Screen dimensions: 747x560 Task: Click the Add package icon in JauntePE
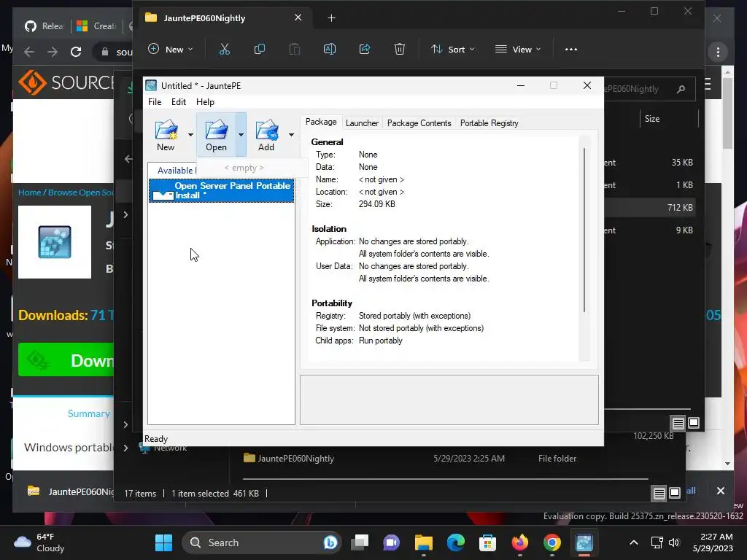coord(266,135)
